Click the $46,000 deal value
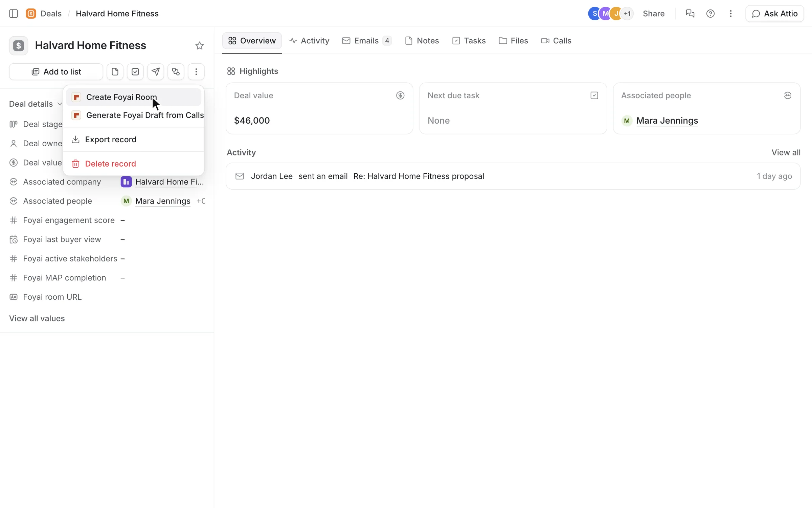 (252, 121)
